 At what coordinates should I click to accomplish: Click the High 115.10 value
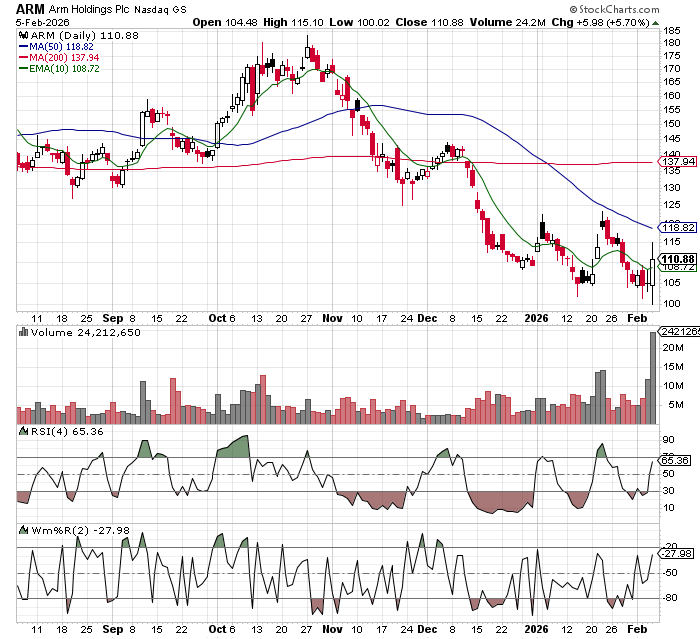coord(293,22)
